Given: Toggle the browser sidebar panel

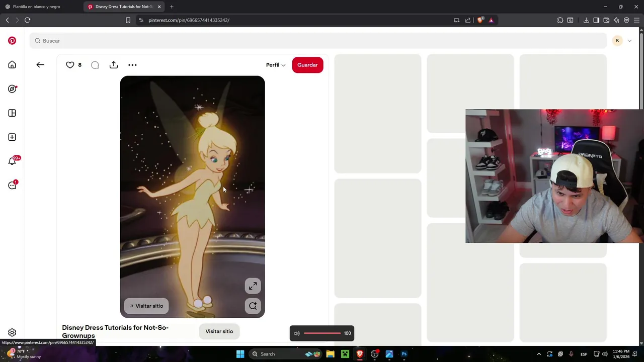Looking at the screenshot, I should pos(596,20).
